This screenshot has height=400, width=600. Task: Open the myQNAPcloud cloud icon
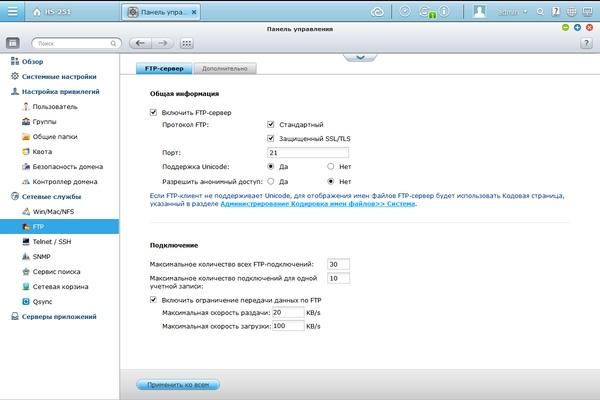[x=377, y=12]
